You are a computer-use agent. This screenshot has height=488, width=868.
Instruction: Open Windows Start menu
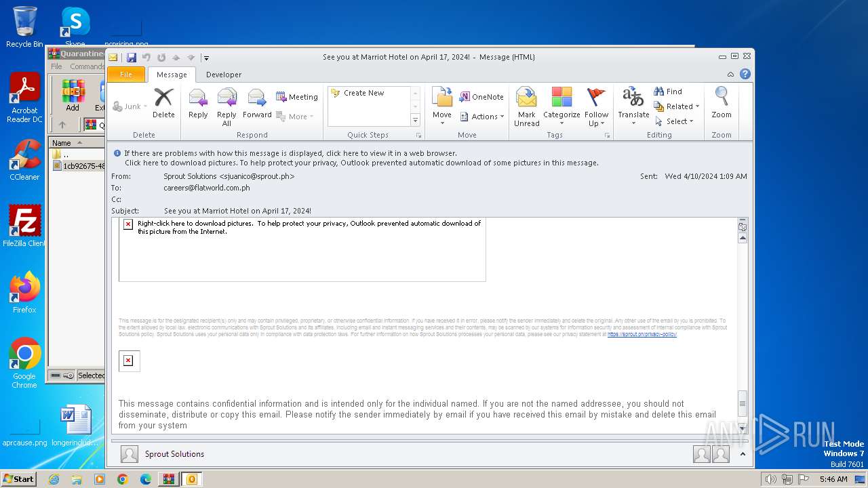point(19,479)
